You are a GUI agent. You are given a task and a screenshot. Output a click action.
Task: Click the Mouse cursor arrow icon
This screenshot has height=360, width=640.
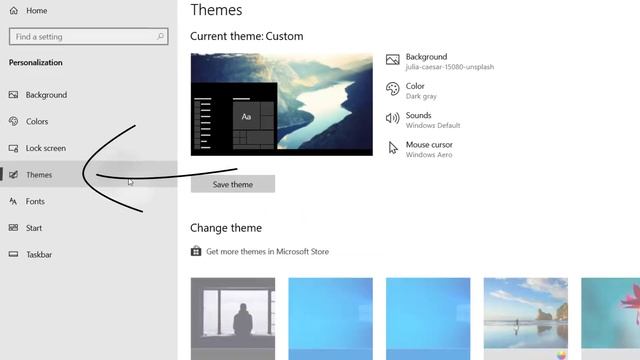[393, 148]
